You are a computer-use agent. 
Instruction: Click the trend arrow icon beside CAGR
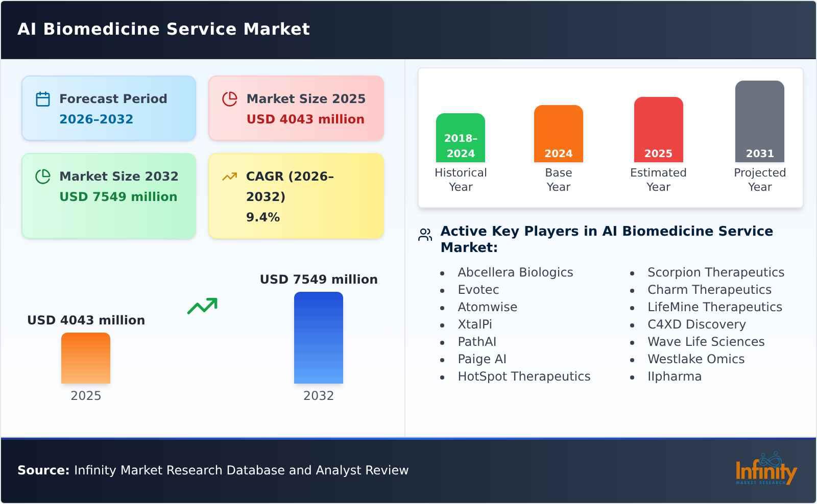click(230, 177)
